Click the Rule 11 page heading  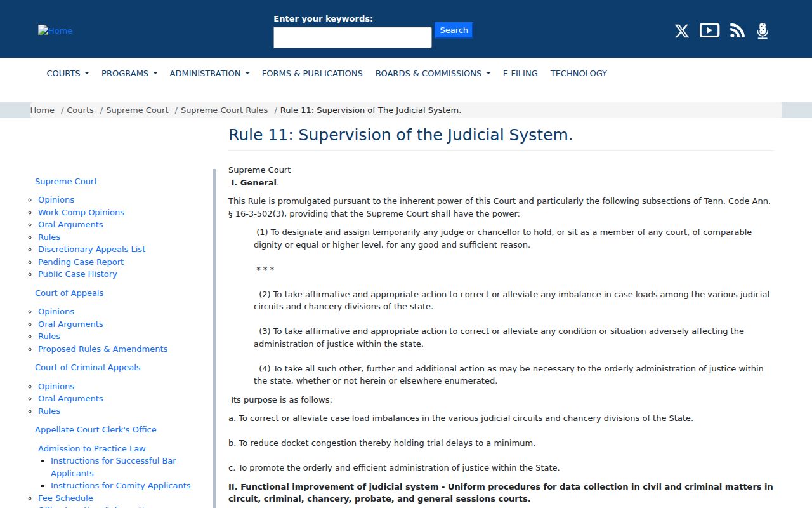[x=400, y=135]
